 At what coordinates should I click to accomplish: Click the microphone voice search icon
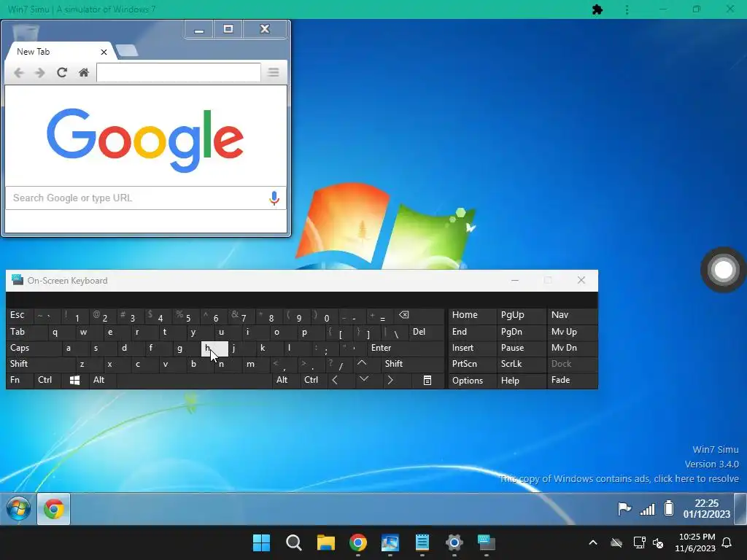coord(274,198)
